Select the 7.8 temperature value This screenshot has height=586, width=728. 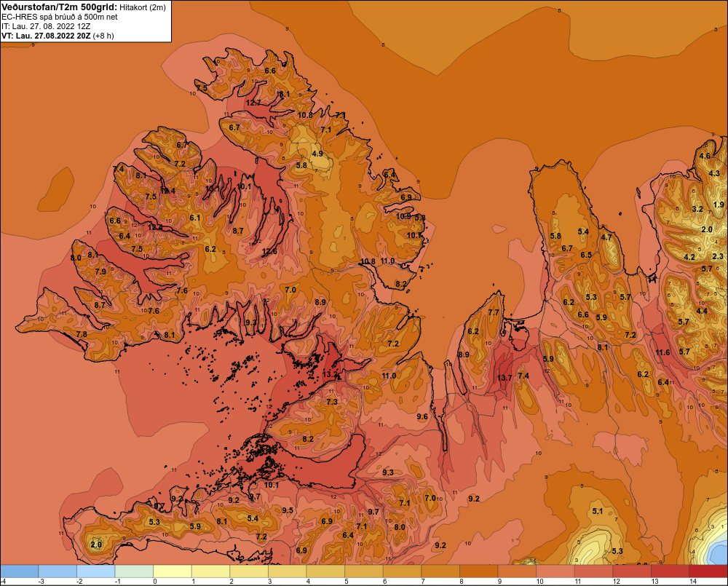82,334
